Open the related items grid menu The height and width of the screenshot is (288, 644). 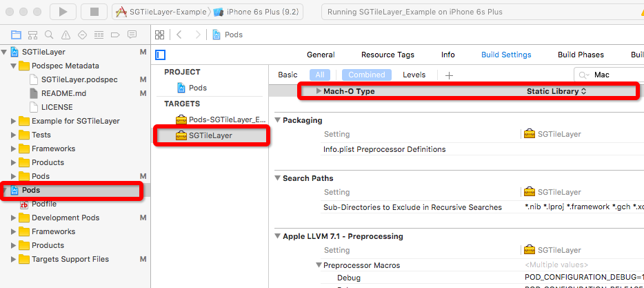pyautogui.click(x=160, y=35)
